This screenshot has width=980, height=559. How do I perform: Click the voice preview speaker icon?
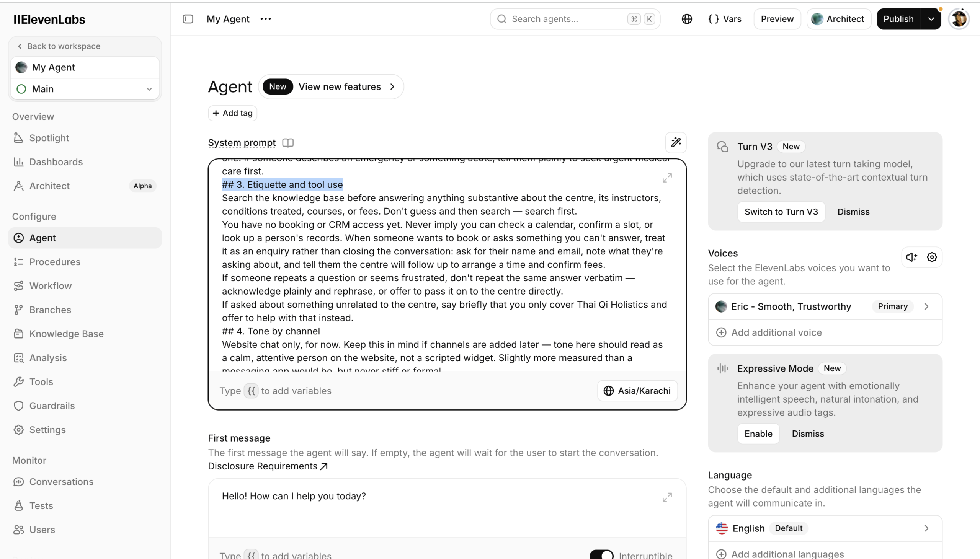pos(911,257)
